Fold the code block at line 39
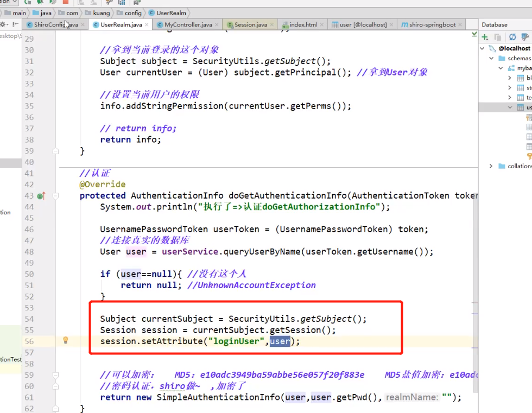The image size is (532, 413). 55,151
